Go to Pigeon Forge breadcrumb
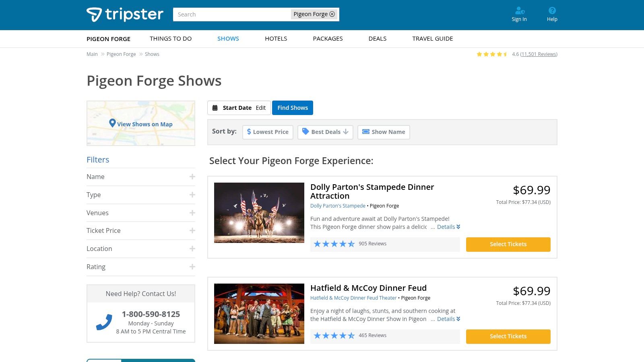 121,54
